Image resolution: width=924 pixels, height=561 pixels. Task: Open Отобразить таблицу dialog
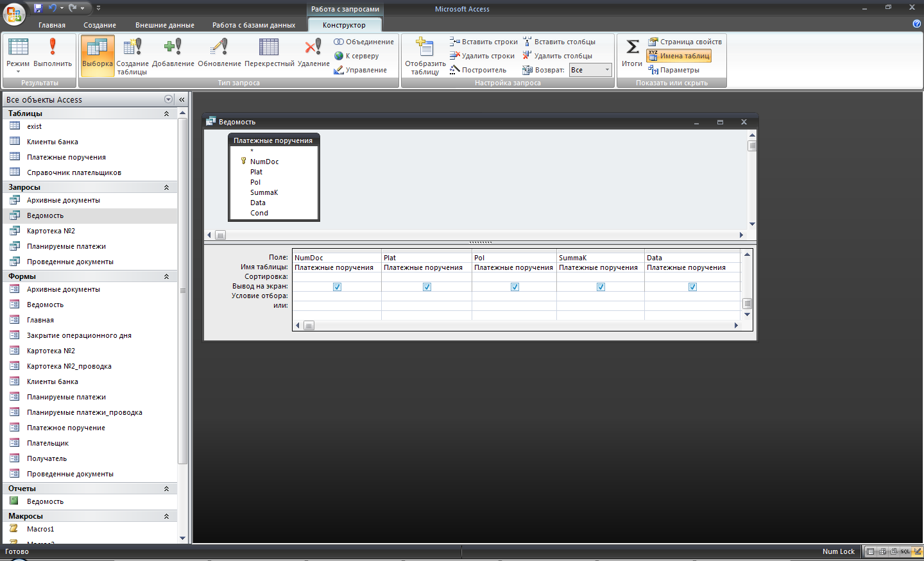(425, 56)
